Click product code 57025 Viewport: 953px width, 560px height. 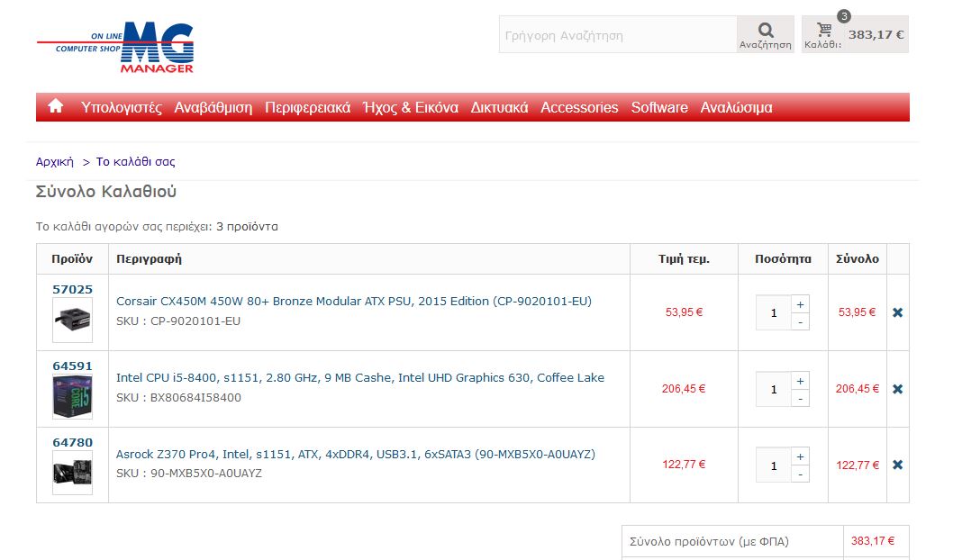(x=72, y=289)
